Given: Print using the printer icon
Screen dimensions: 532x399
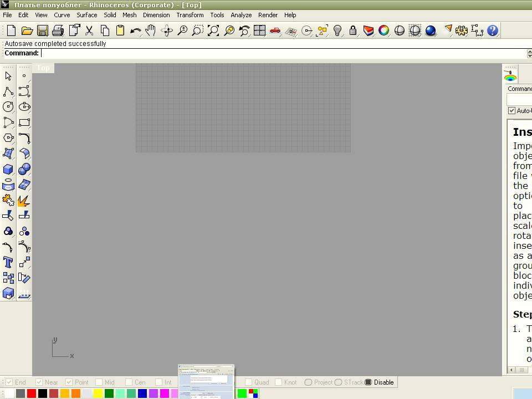Looking at the screenshot, I should pyautogui.click(x=58, y=30).
